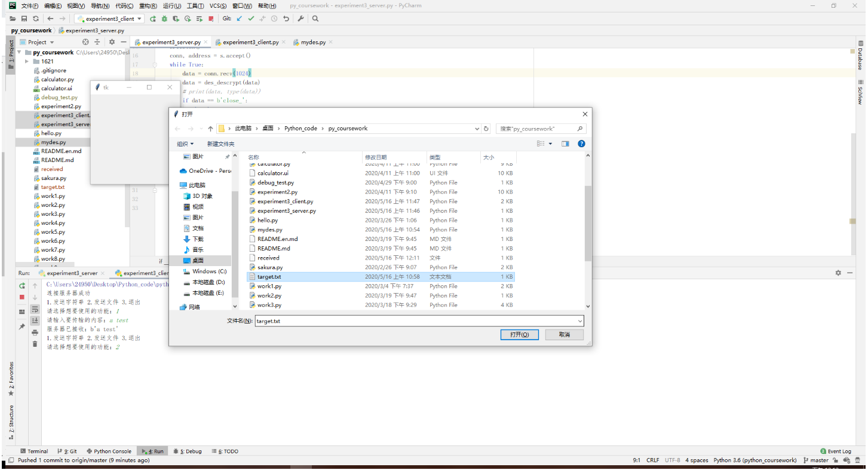The width and height of the screenshot is (868, 470).
Task: Click the address bar refresh icon
Action: click(486, 129)
